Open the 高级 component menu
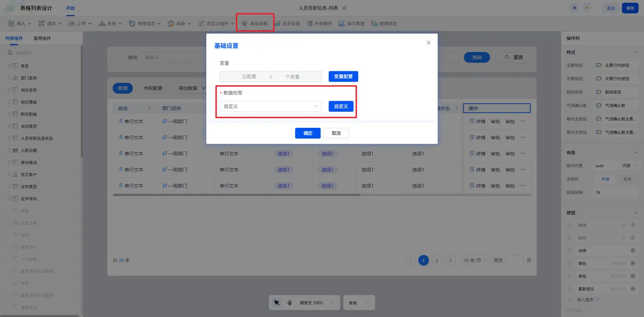This screenshot has height=317, width=644. point(179,23)
